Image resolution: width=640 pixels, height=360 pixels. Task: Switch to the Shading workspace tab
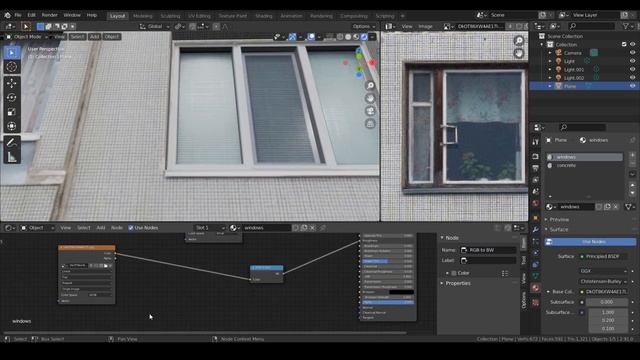[264, 16]
